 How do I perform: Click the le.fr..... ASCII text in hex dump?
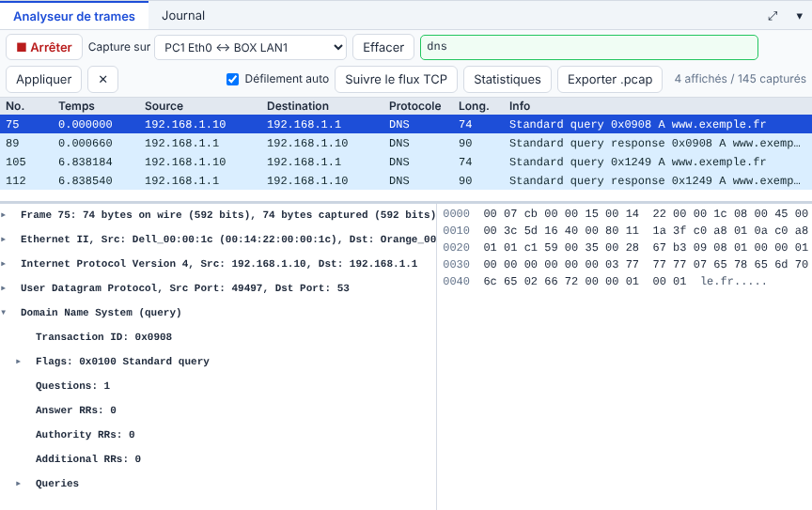(733, 281)
